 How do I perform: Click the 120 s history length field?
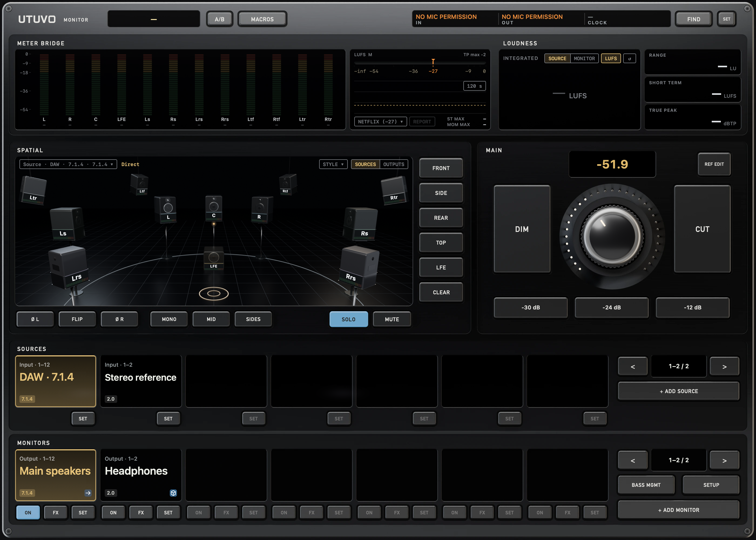pyautogui.click(x=474, y=86)
